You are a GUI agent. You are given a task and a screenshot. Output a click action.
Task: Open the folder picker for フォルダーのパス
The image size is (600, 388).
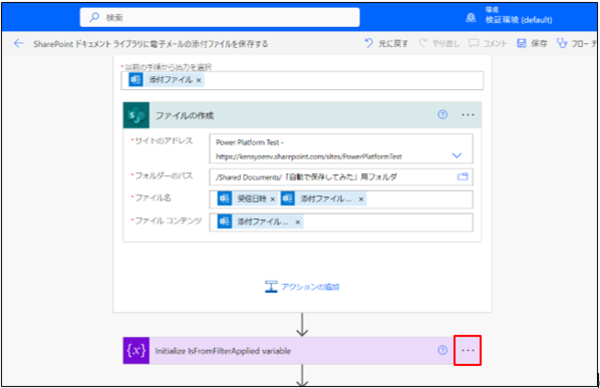tap(463, 177)
